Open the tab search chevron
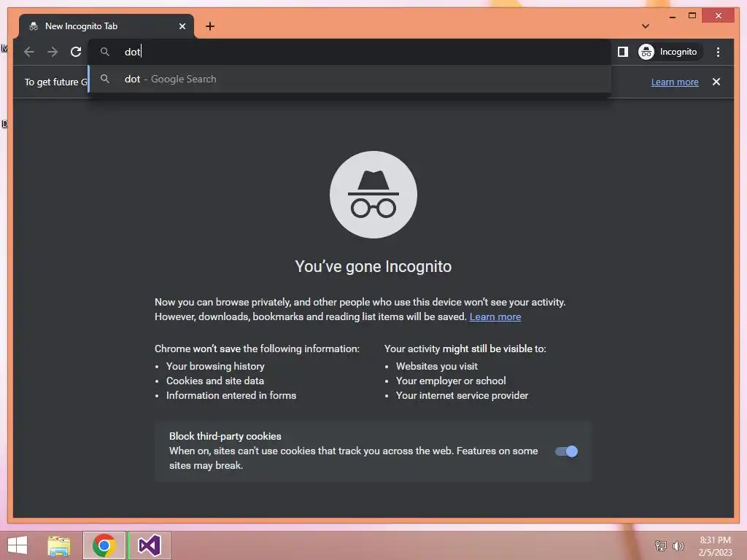Screen dimensions: 747x560 (x=646, y=26)
